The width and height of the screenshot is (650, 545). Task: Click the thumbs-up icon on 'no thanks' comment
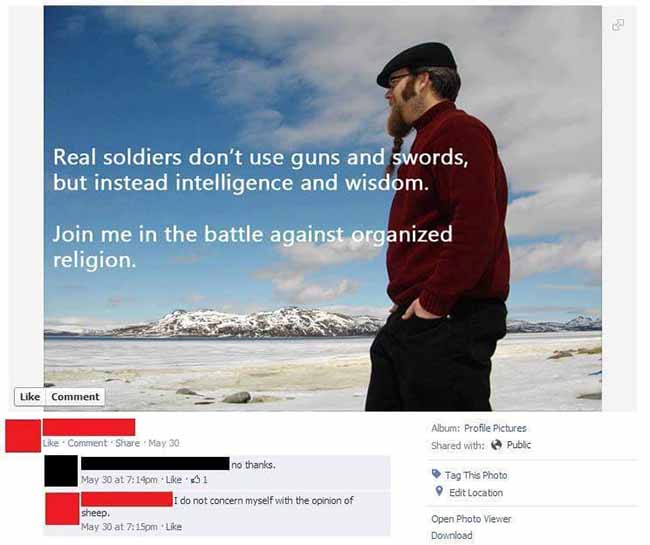coord(195,480)
